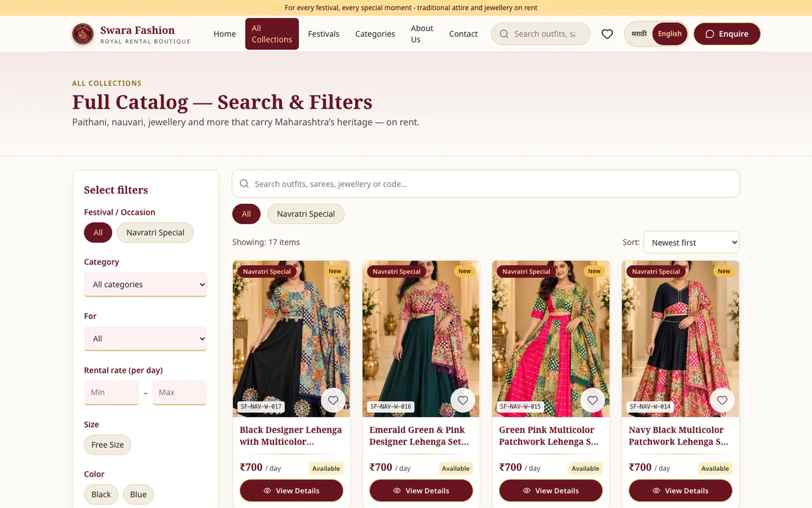Open the About Us page link

coord(422,34)
